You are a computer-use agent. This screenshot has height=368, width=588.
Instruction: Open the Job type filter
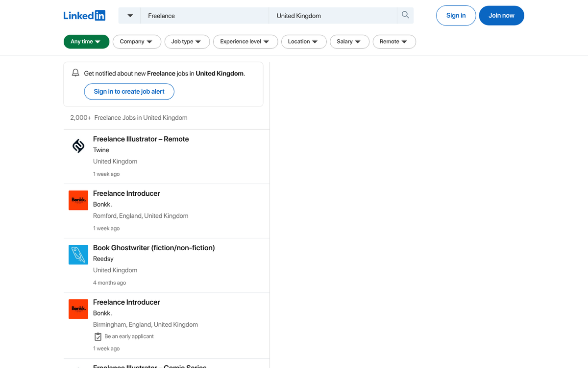pyautogui.click(x=187, y=42)
